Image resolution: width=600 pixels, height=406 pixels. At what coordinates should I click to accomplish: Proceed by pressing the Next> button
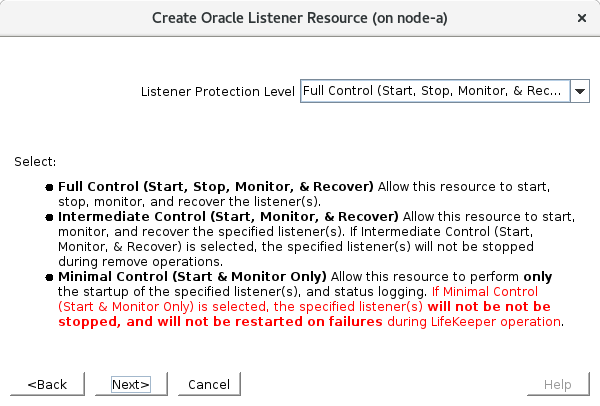coord(130,384)
